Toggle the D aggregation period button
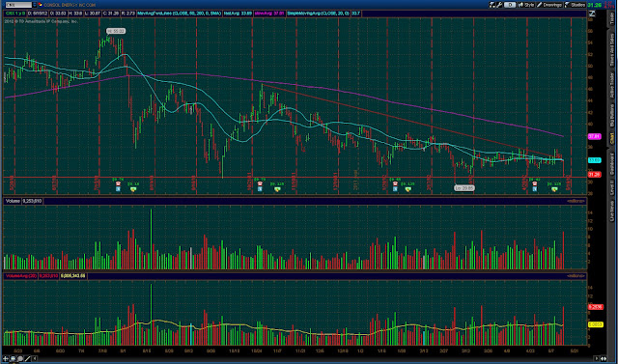 click(x=510, y=5)
